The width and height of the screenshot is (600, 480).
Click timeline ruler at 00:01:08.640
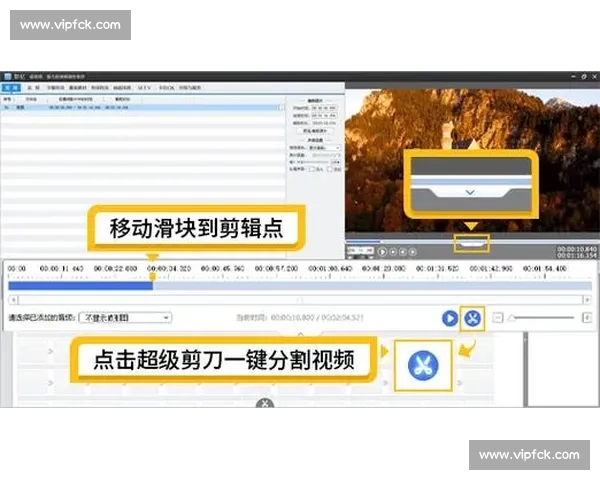(x=330, y=269)
